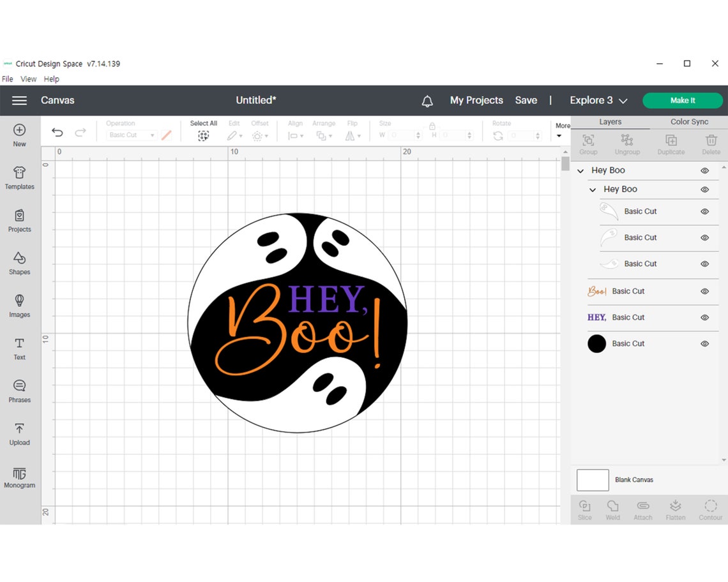Open the View menu

[x=28, y=78]
